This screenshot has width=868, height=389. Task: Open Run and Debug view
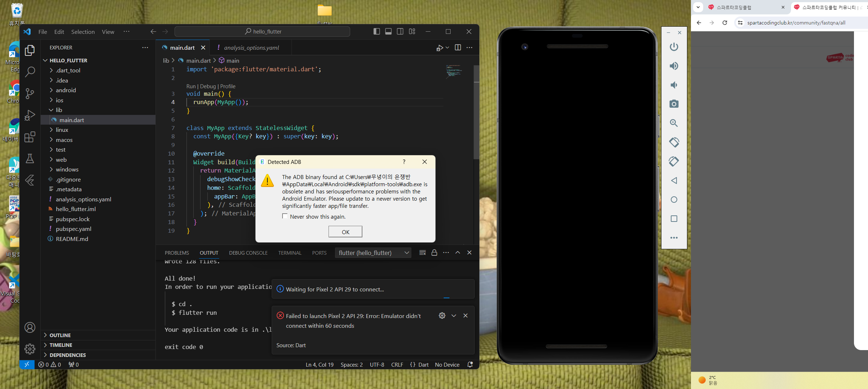(30, 115)
